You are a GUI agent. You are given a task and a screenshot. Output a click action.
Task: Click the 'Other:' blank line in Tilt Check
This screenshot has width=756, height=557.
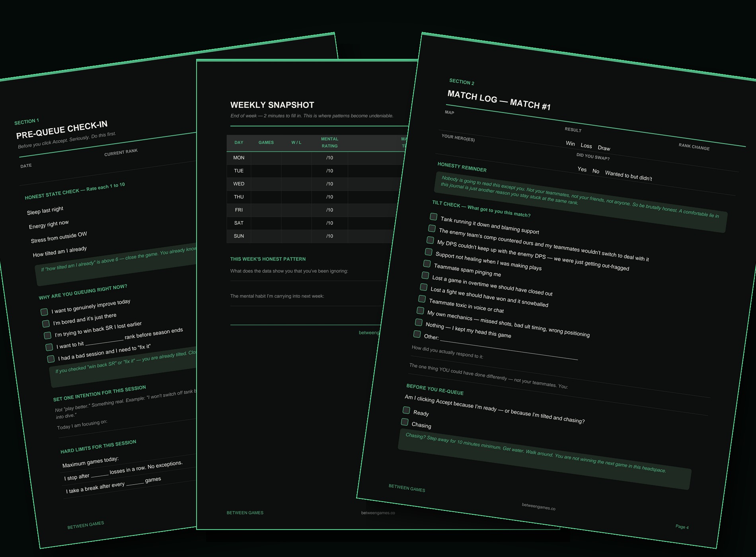pos(509,350)
